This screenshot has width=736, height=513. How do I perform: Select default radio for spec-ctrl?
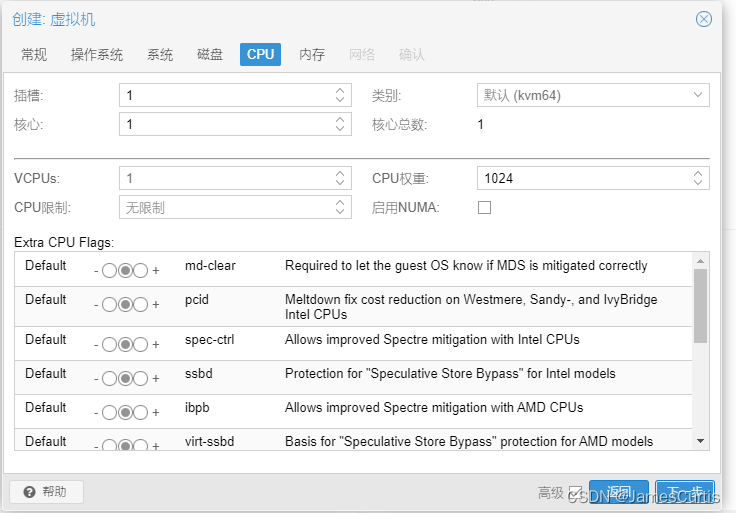tap(125, 345)
